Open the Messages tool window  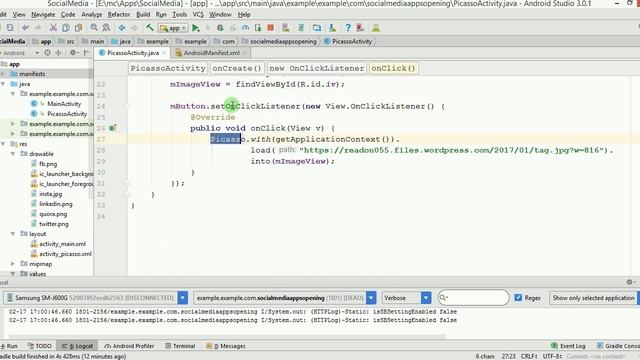(226, 346)
